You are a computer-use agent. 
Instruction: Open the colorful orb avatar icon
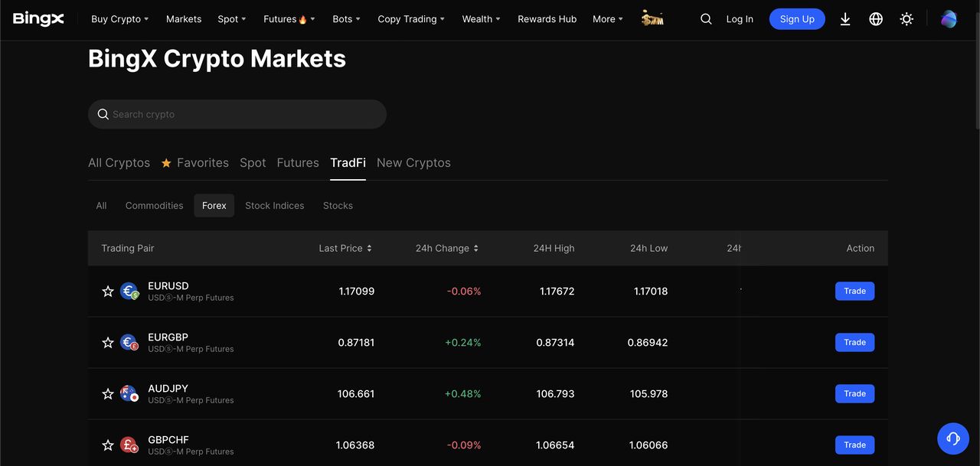(x=949, y=19)
